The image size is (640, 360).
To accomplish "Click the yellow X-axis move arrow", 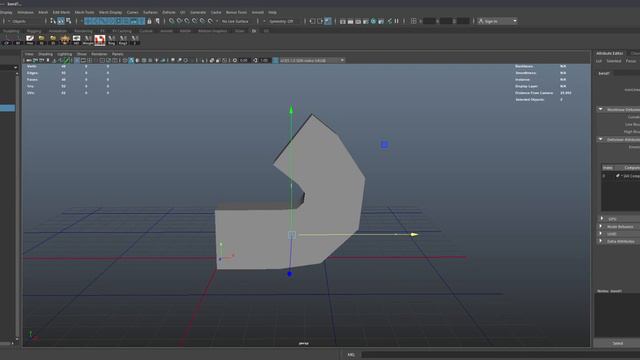I will click(414, 234).
